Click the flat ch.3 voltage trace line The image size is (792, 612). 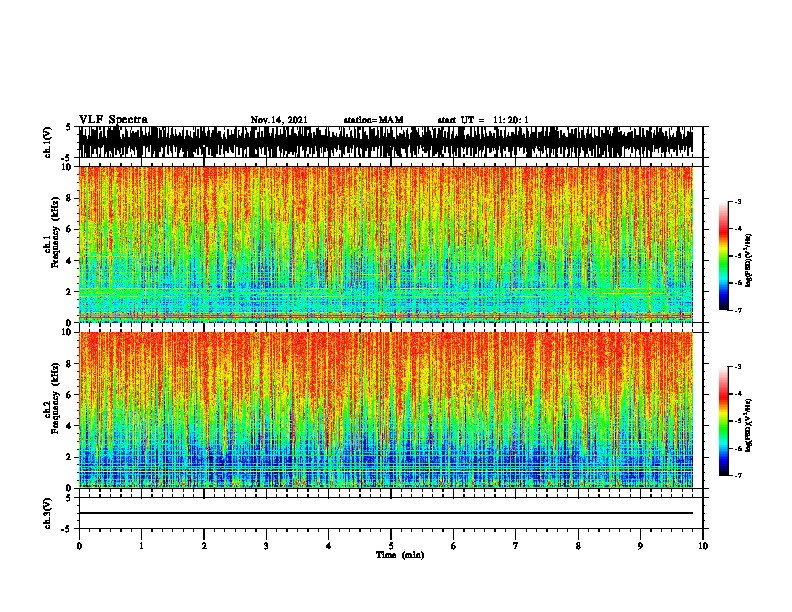[386, 513]
